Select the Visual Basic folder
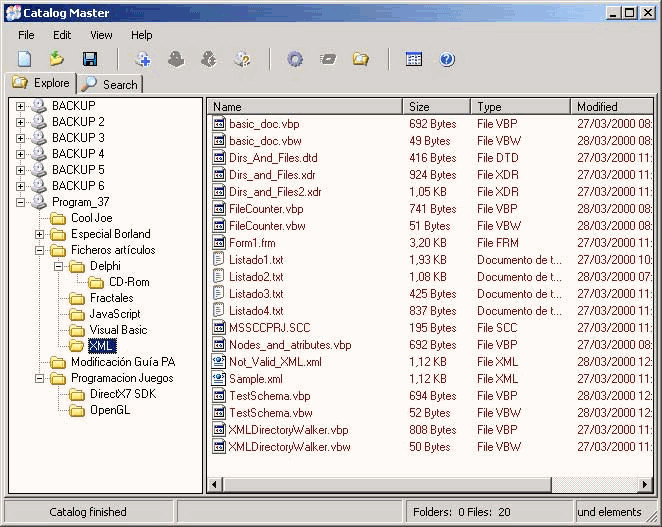Viewport: 662px width, 527px height. coord(118,330)
